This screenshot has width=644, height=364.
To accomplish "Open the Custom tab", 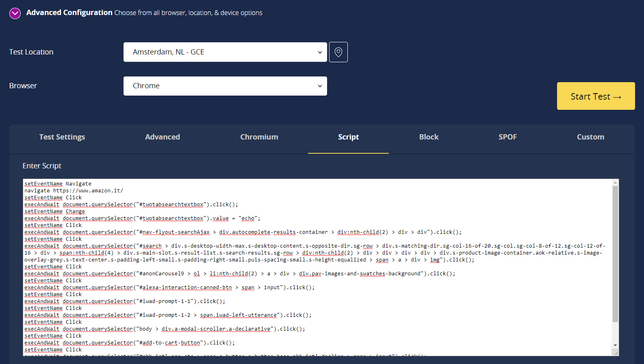I will point(590,137).
